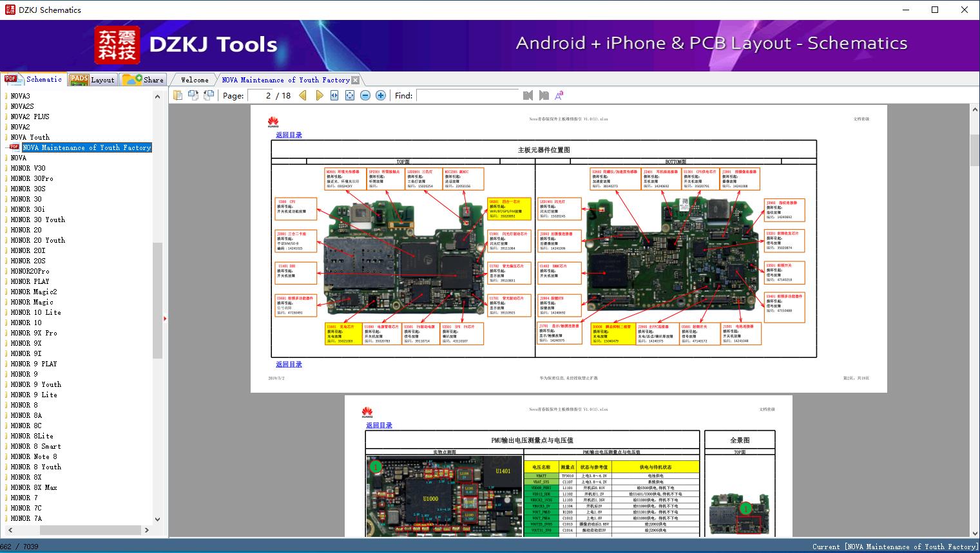Open the Share tab
Image resolution: width=980 pixels, height=553 pixels.
click(144, 79)
